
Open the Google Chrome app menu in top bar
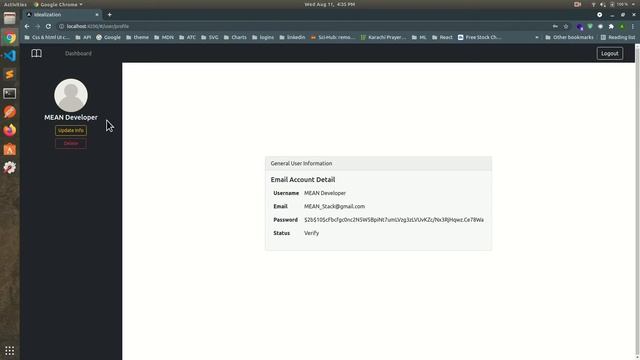tap(58, 4)
